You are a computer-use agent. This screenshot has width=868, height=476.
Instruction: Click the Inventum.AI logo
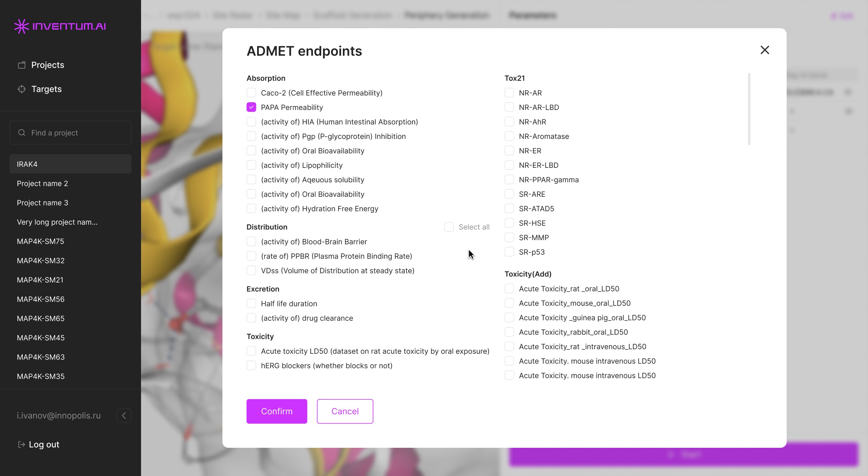(60, 26)
